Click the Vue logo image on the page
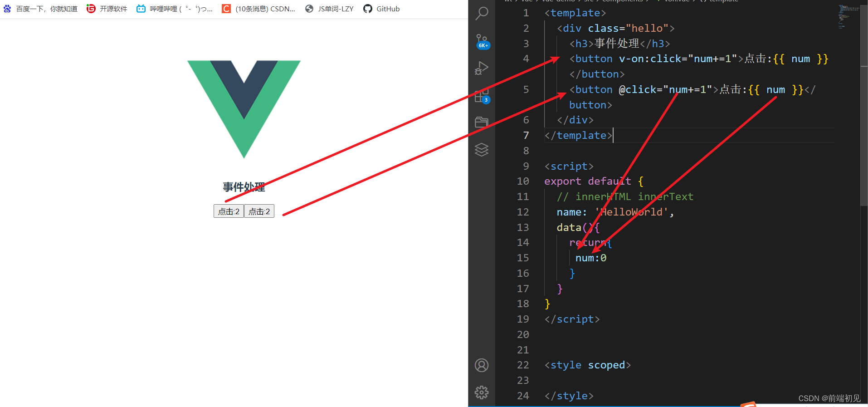 pyautogui.click(x=244, y=109)
